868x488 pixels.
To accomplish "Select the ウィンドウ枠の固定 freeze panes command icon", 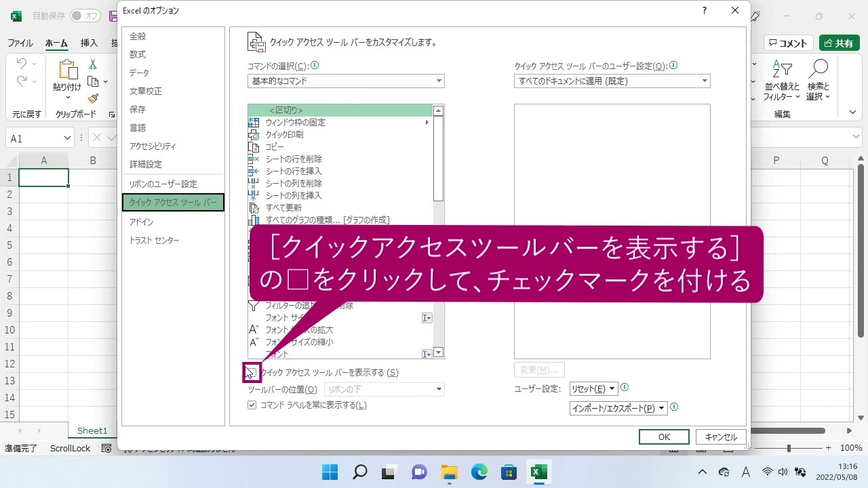I will (x=254, y=123).
